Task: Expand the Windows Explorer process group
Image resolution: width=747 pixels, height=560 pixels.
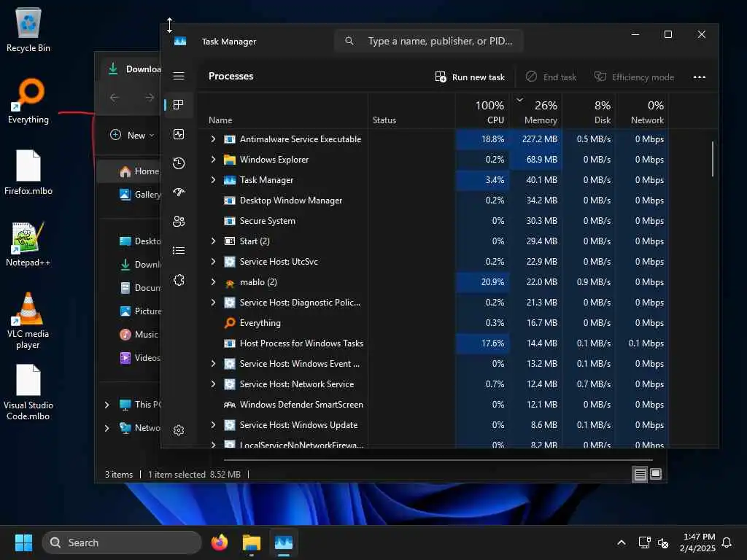Action: [213, 160]
